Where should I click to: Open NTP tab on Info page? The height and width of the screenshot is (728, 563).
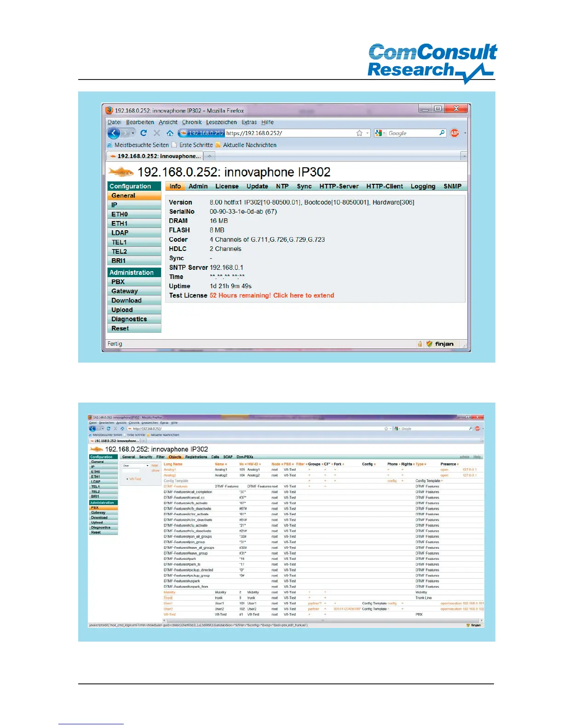(x=282, y=186)
